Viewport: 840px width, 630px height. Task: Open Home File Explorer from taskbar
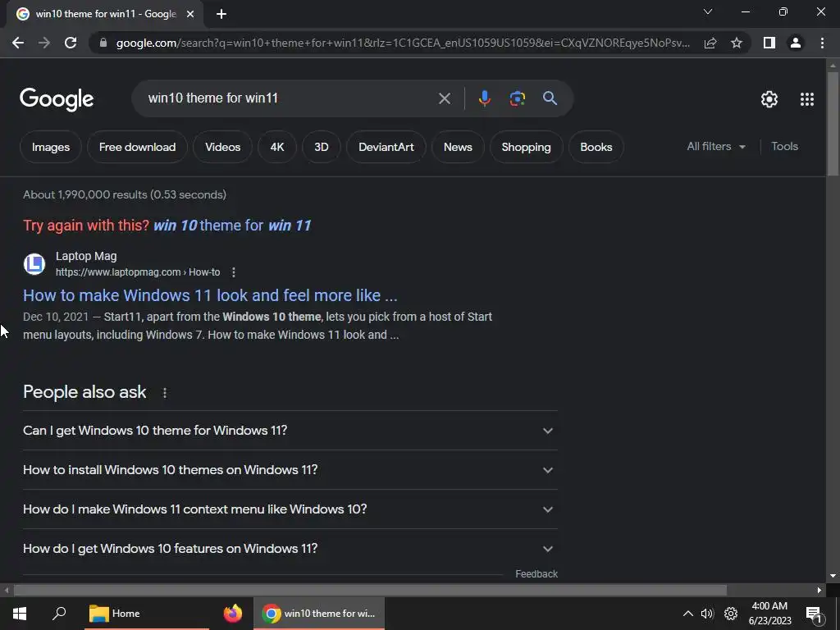146,614
